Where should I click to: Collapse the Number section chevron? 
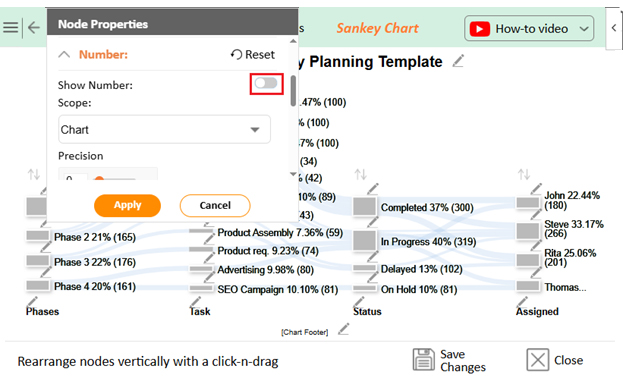tap(64, 54)
